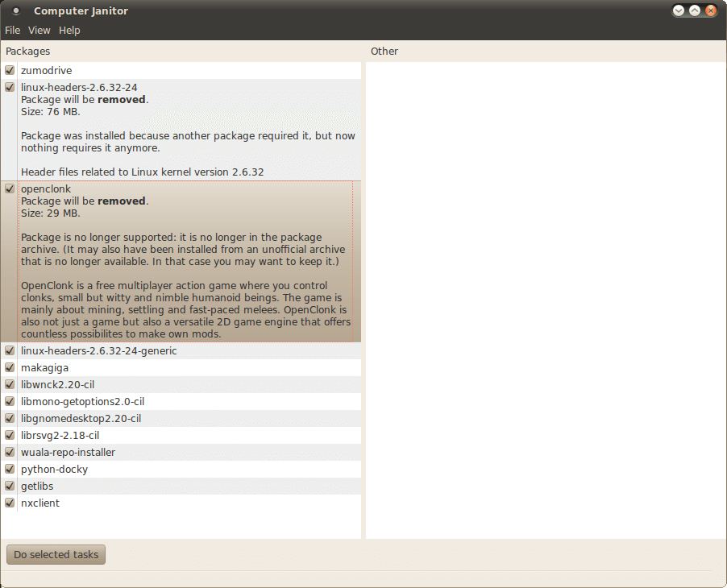Uncheck the getlibs package
This screenshot has height=588, width=727.
point(9,486)
